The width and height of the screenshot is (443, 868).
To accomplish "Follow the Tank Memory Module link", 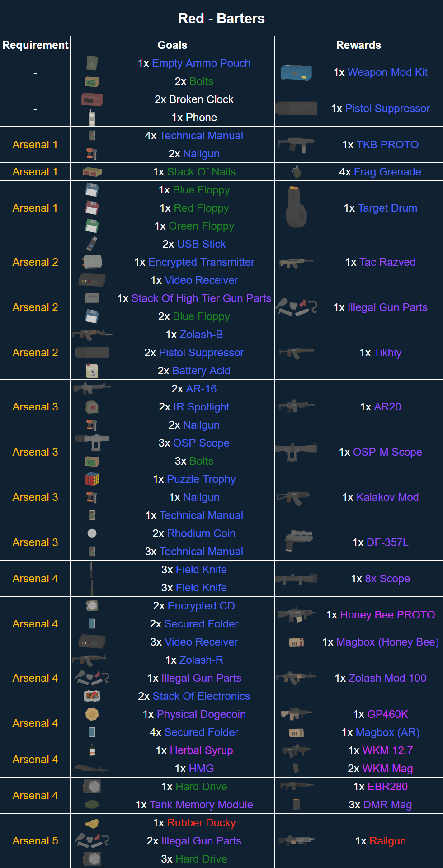I will pos(201,805).
